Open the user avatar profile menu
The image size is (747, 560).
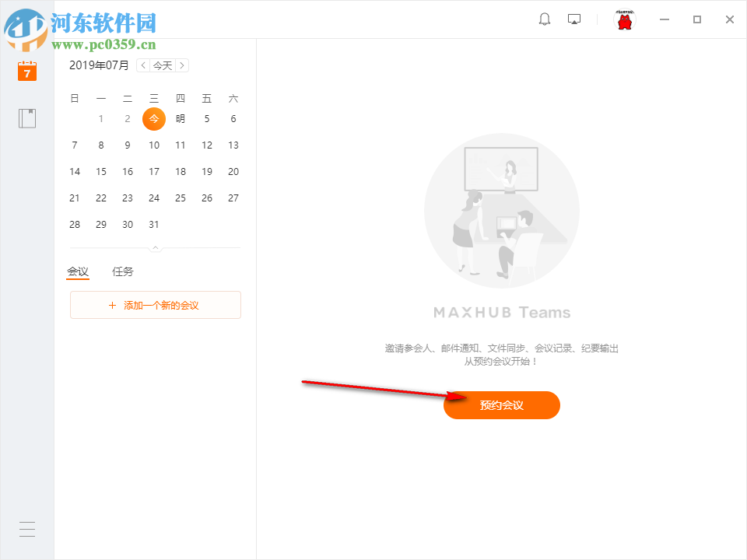click(x=624, y=19)
